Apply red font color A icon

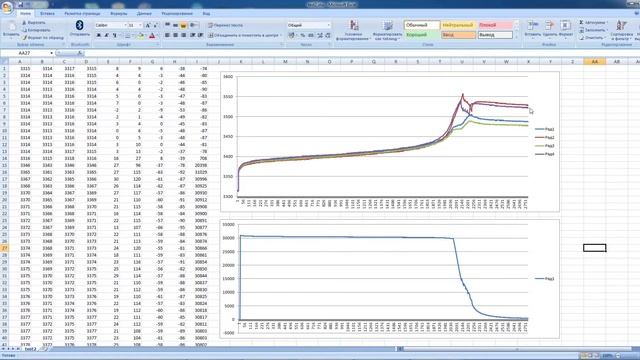pyautogui.click(x=152, y=36)
